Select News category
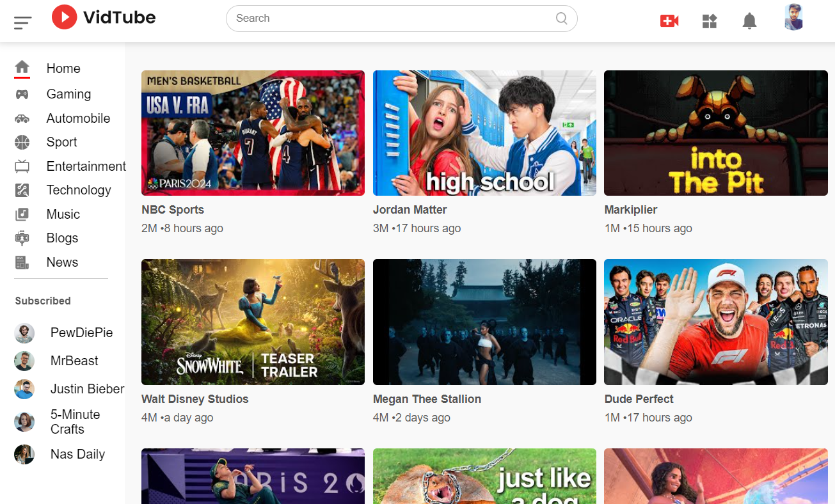The width and height of the screenshot is (835, 504). [x=62, y=262]
